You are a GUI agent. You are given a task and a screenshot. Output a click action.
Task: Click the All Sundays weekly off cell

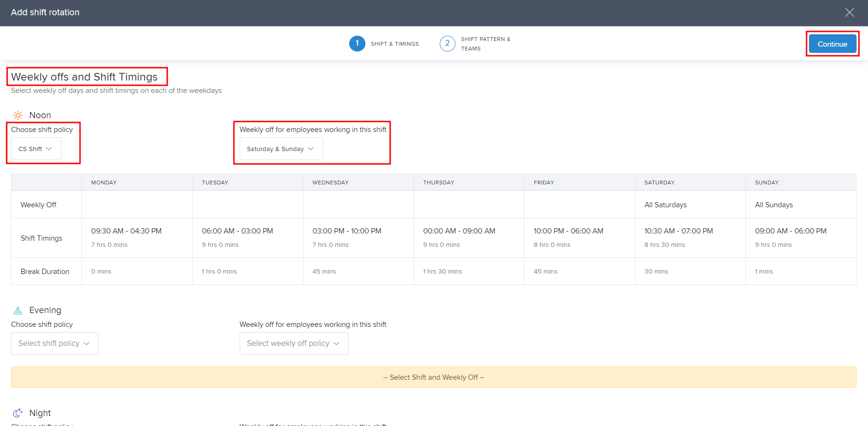pyautogui.click(x=774, y=205)
